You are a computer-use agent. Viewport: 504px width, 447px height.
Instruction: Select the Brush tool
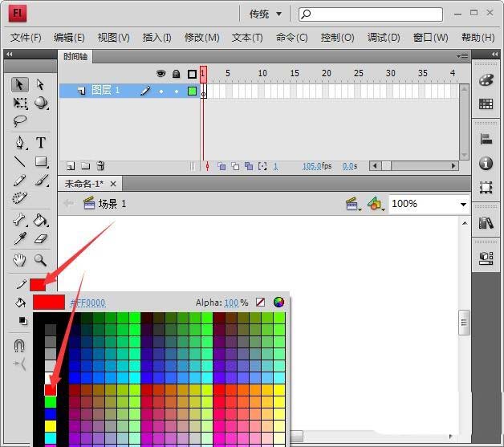click(x=42, y=181)
